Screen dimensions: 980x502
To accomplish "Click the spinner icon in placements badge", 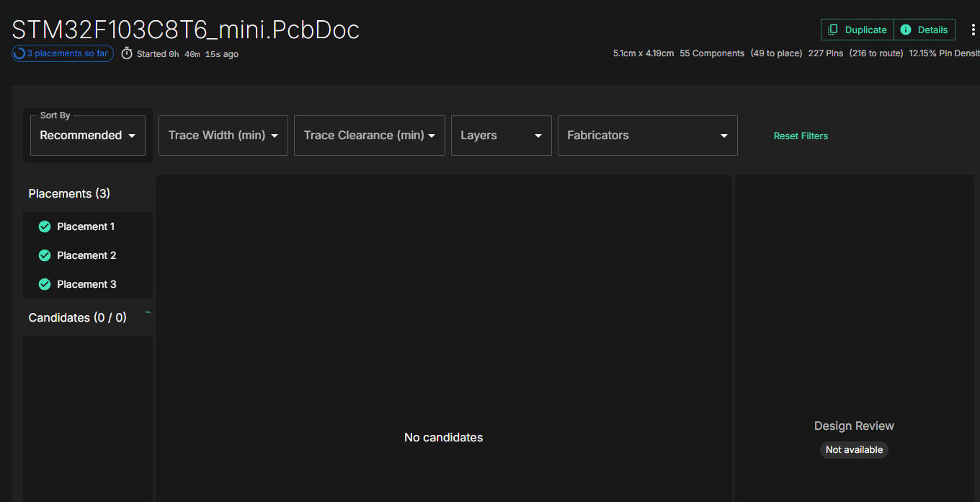I will [x=19, y=53].
